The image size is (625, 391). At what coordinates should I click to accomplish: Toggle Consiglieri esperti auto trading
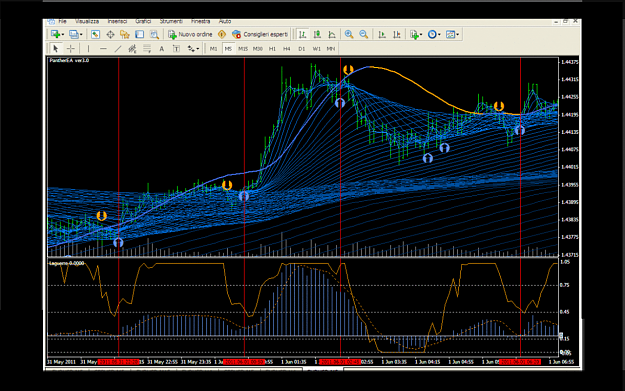[259, 35]
